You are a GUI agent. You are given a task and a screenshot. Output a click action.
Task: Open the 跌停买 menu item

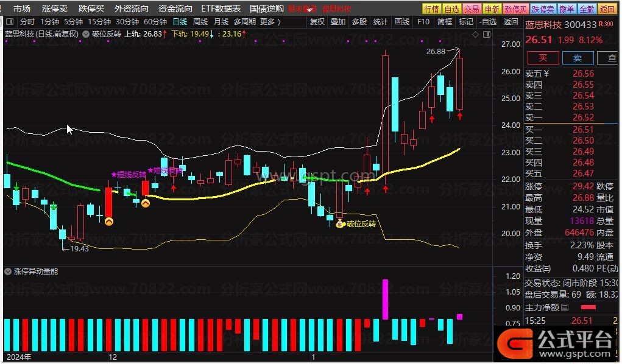coord(91,9)
